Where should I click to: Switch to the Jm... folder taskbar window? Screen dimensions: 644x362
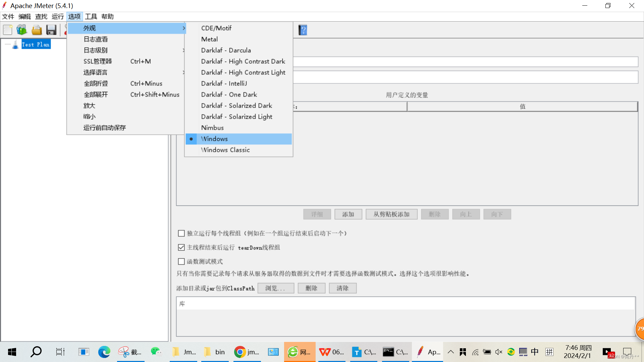tap(184, 352)
